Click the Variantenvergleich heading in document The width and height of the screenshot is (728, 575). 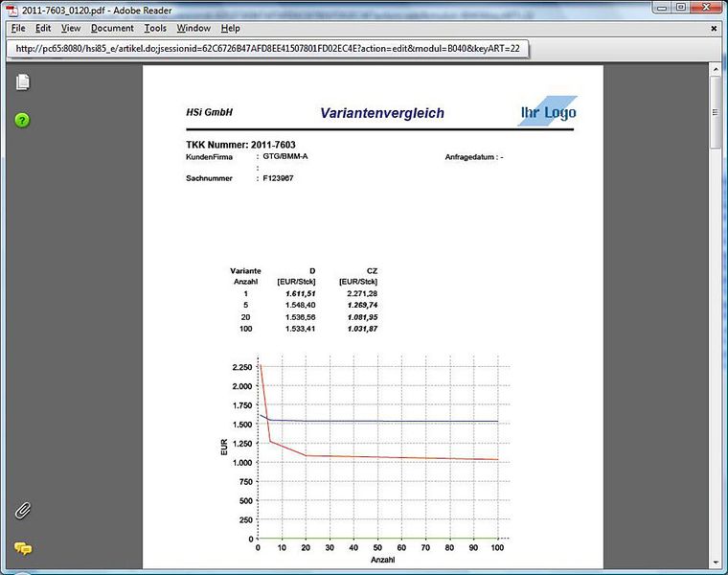coord(382,113)
